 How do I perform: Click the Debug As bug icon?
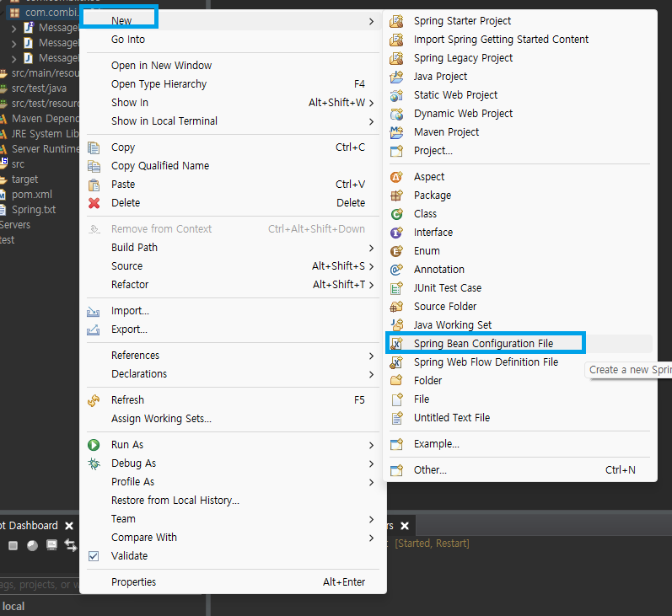pyautogui.click(x=94, y=463)
